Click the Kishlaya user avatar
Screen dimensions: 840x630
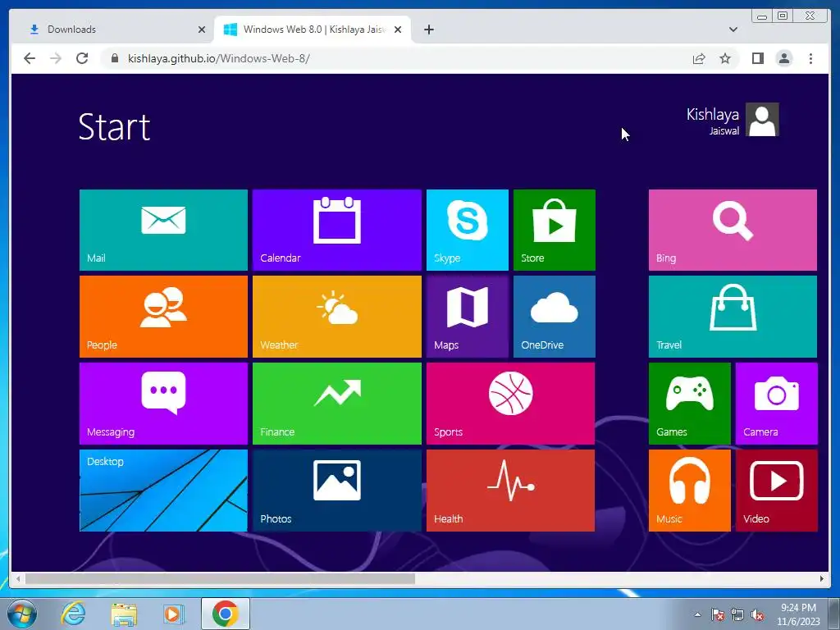(762, 120)
